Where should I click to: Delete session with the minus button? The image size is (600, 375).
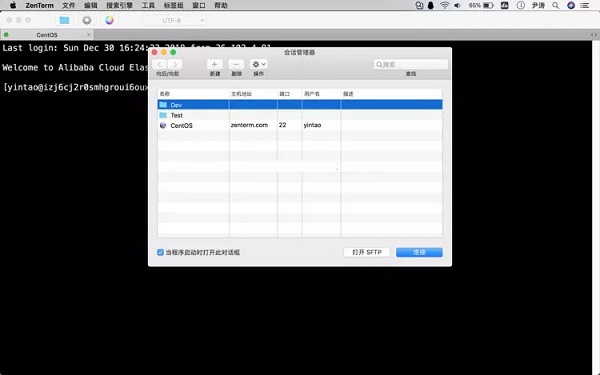click(236, 64)
